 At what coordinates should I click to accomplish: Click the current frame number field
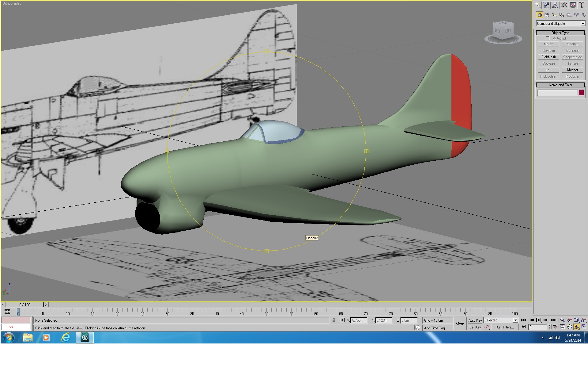(x=538, y=327)
